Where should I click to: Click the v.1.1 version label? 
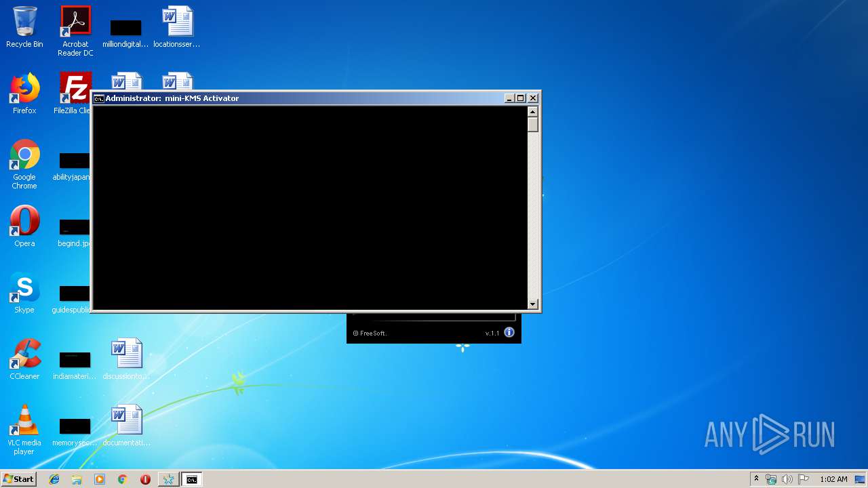click(x=492, y=333)
